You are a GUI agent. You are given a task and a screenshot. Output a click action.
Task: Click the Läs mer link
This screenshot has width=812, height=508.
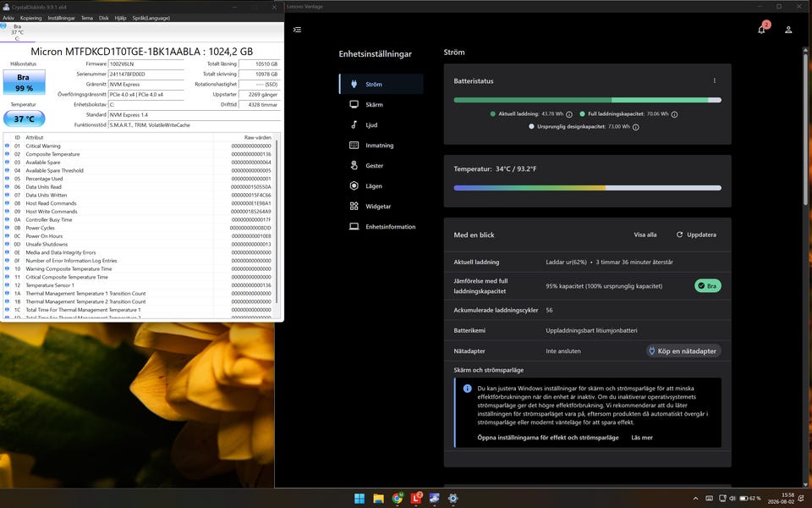coord(642,438)
